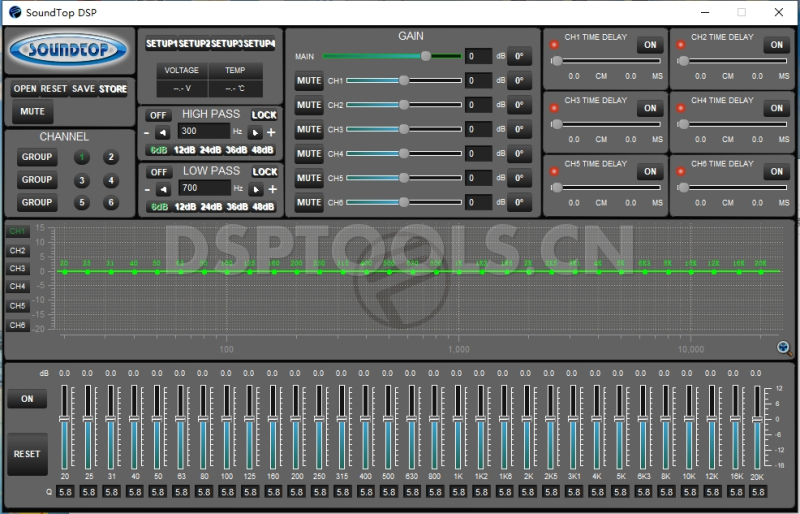This screenshot has width=800, height=514.
Task: Select channel 5 round button
Action: (82, 203)
